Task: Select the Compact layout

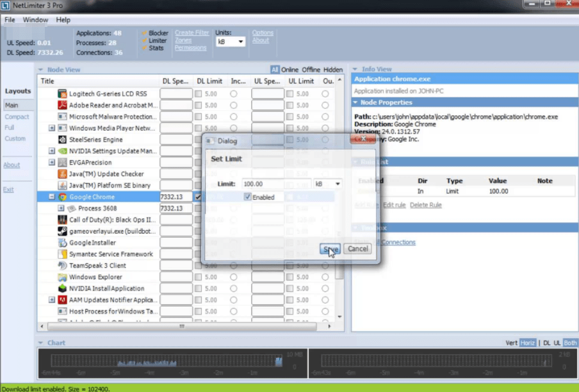Action: pos(17,117)
